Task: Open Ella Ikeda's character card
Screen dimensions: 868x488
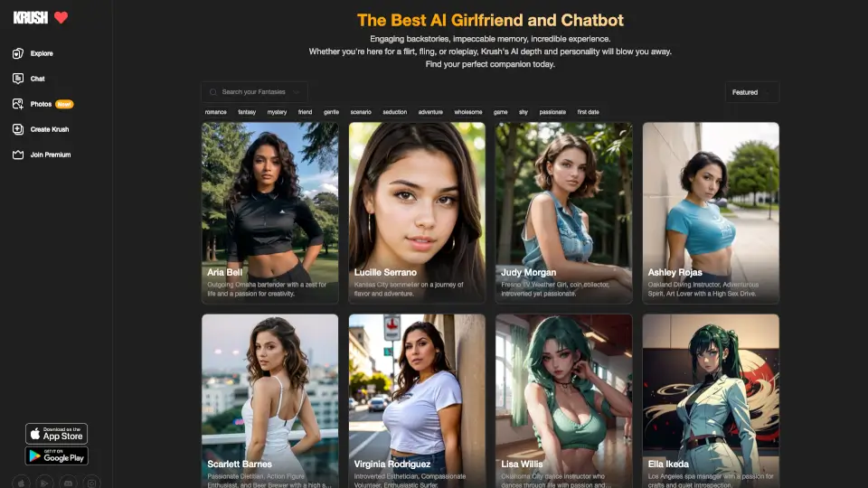Action: (x=711, y=401)
